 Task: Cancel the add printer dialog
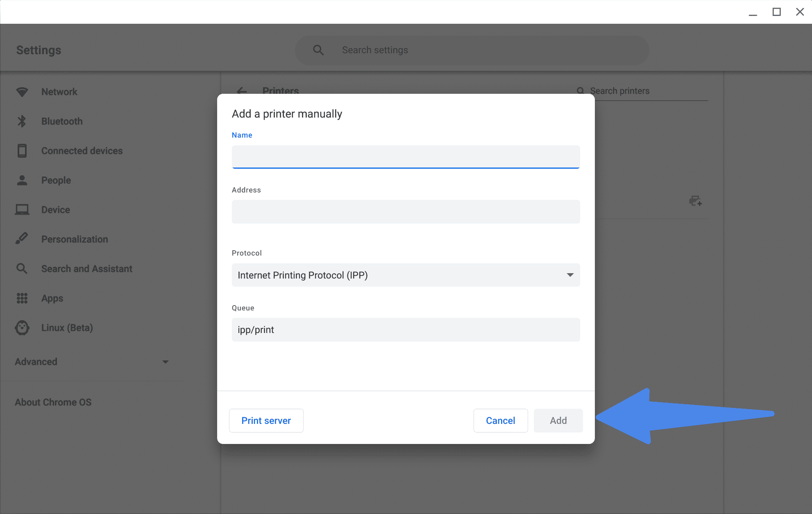pyautogui.click(x=500, y=421)
